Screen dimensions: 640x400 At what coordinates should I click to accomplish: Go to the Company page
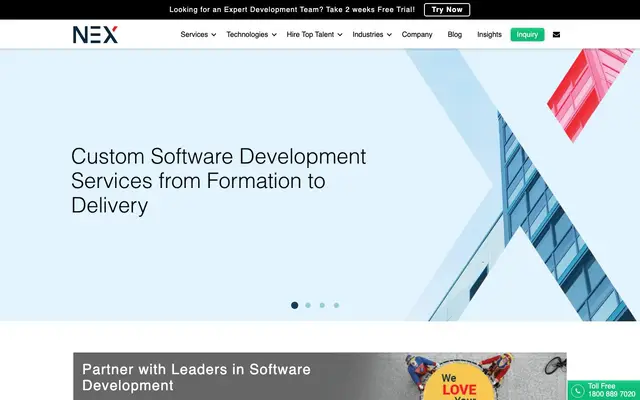tap(417, 35)
